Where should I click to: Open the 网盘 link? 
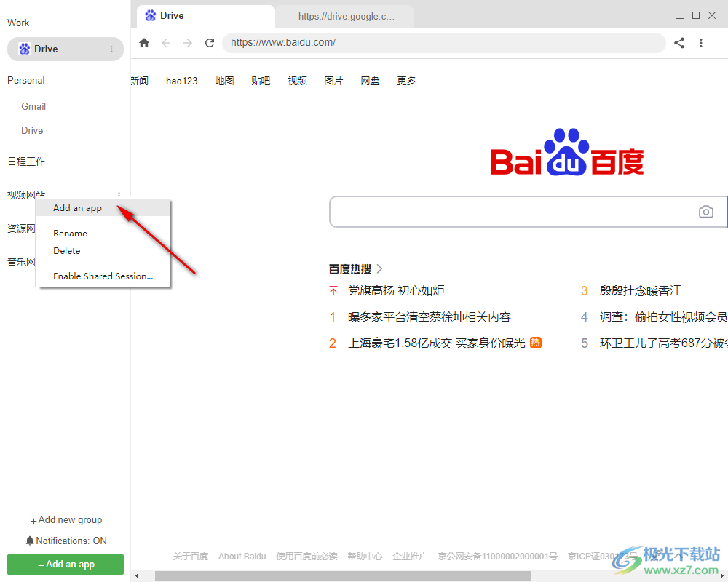(370, 81)
